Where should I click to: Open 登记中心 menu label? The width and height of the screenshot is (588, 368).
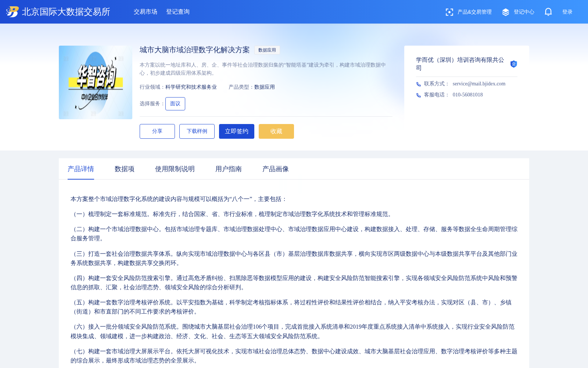[524, 12]
